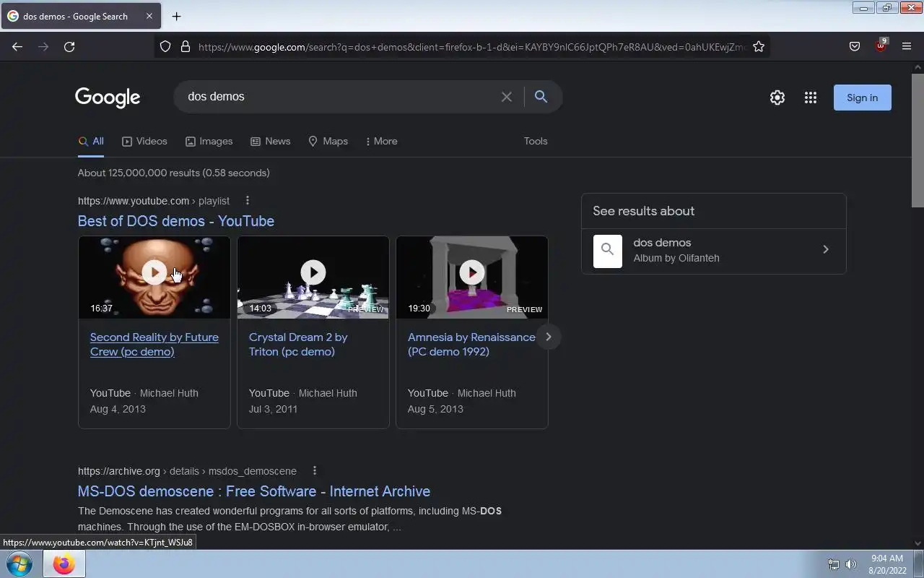The image size is (924, 578).
Task: Switch to the Images tab
Action: coord(209,142)
